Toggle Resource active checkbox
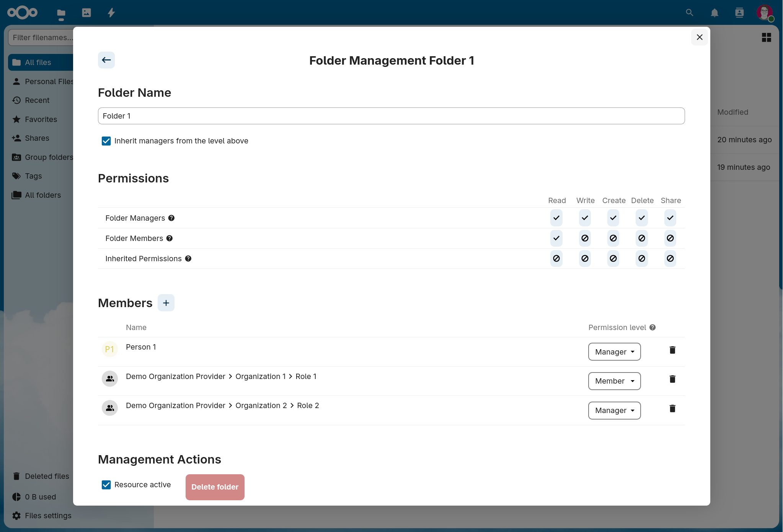The width and height of the screenshot is (783, 532). click(x=106, y=485)
